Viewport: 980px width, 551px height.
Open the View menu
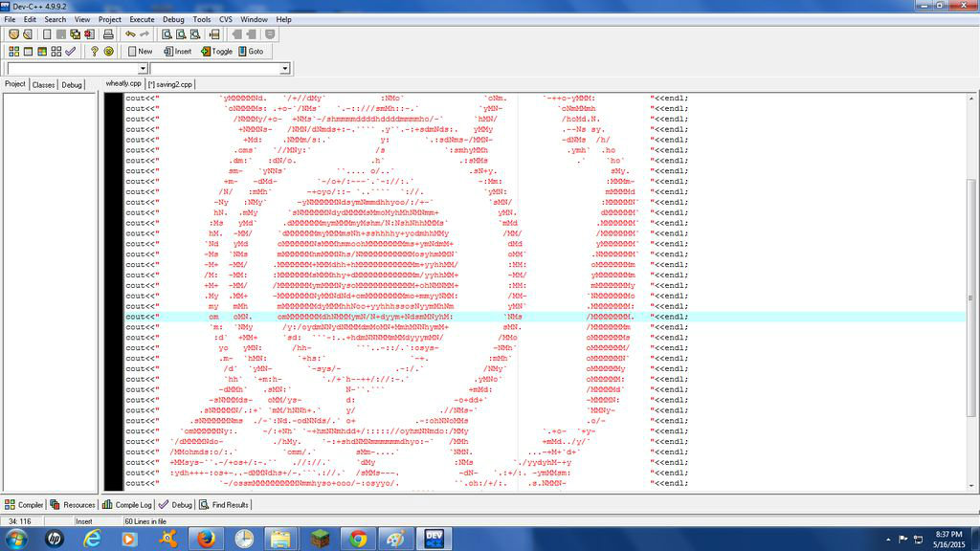coord(82,19)
